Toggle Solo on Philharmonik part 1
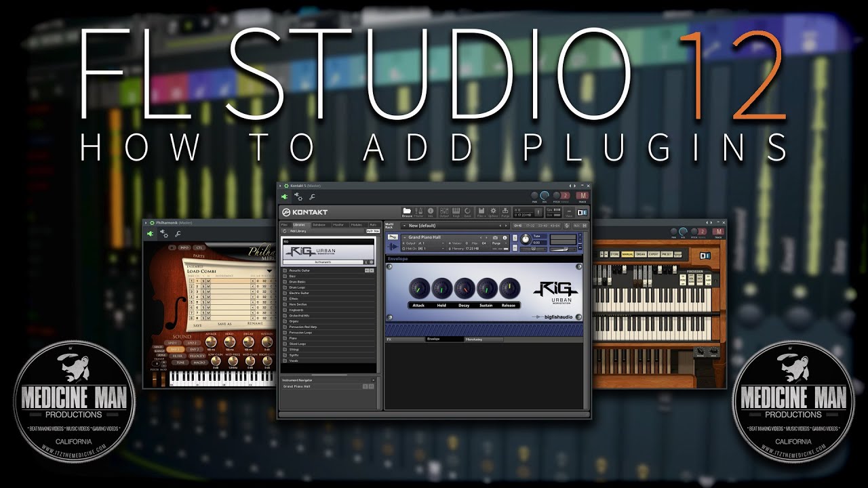 (203, 281)
